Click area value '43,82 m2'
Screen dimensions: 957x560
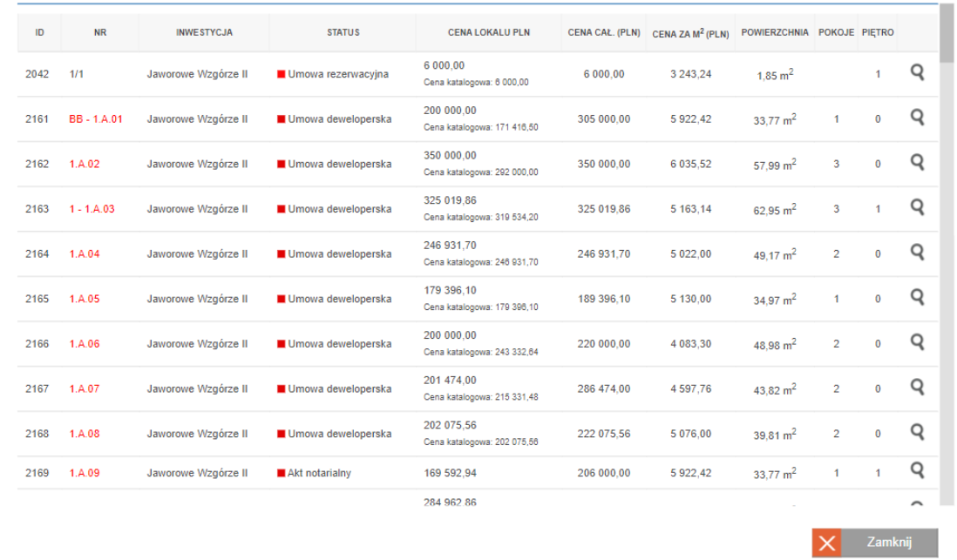(x=775, y=389)
